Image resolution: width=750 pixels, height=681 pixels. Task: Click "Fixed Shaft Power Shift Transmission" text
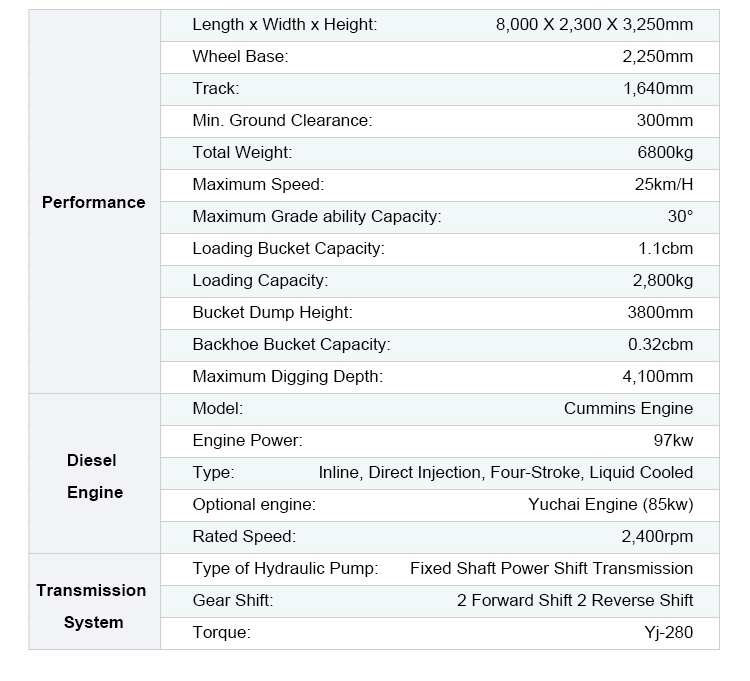coord(551,569)
